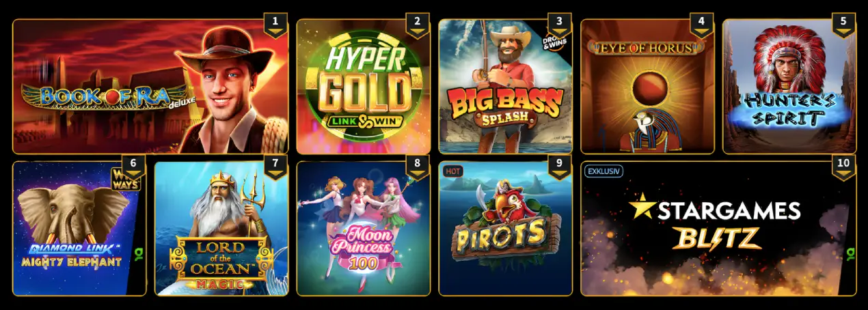The height and width of the screenshot is (310, 868).
Task: Open the Lord of the Ocean Magic game
Action: (221, 228)
